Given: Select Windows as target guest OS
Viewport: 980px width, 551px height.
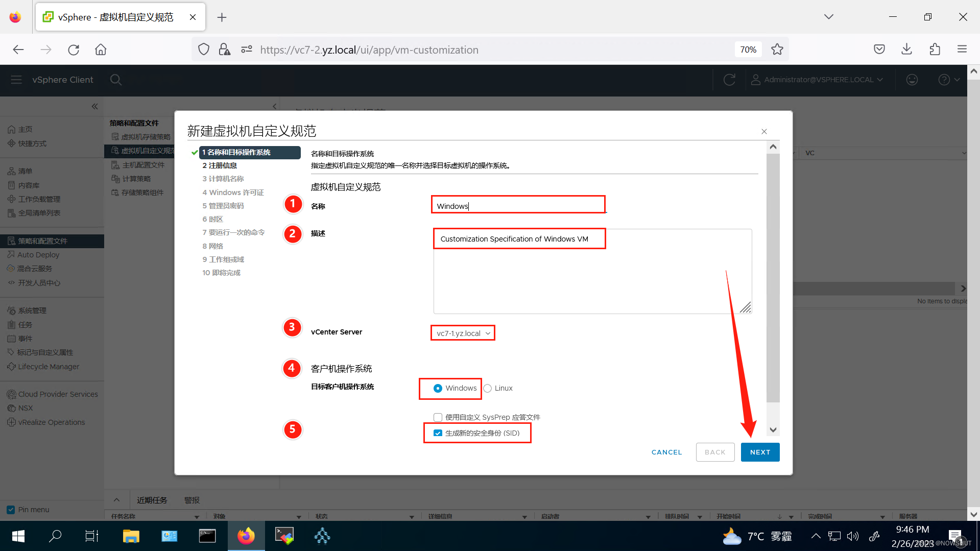Looking at the screenshot, I should 438,389.
